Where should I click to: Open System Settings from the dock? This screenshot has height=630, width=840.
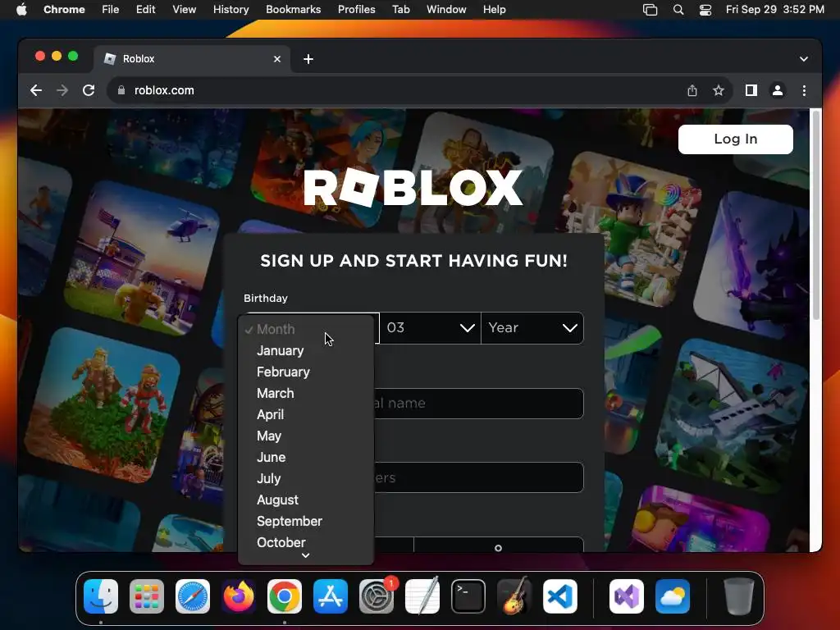(x=376, y=596)
